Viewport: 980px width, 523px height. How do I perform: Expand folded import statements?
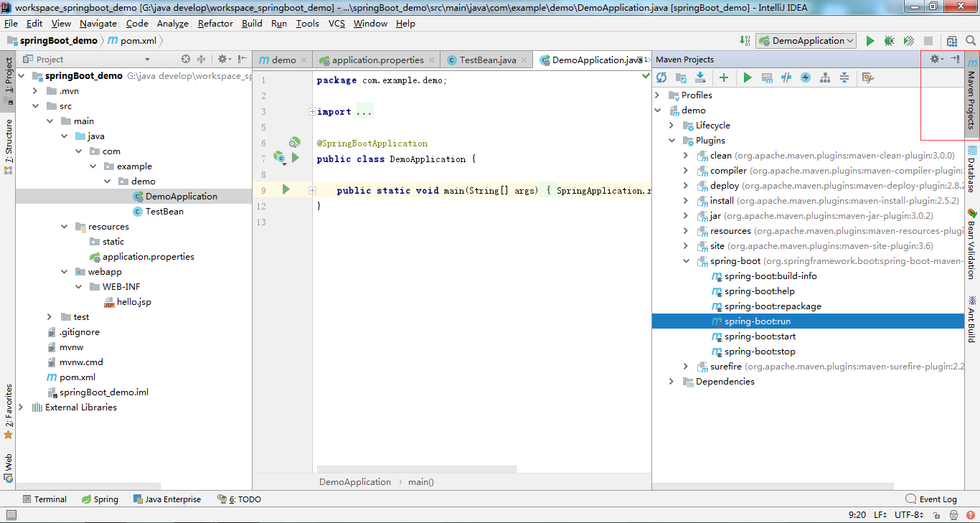pyautogui.click(x=311, y=112)
